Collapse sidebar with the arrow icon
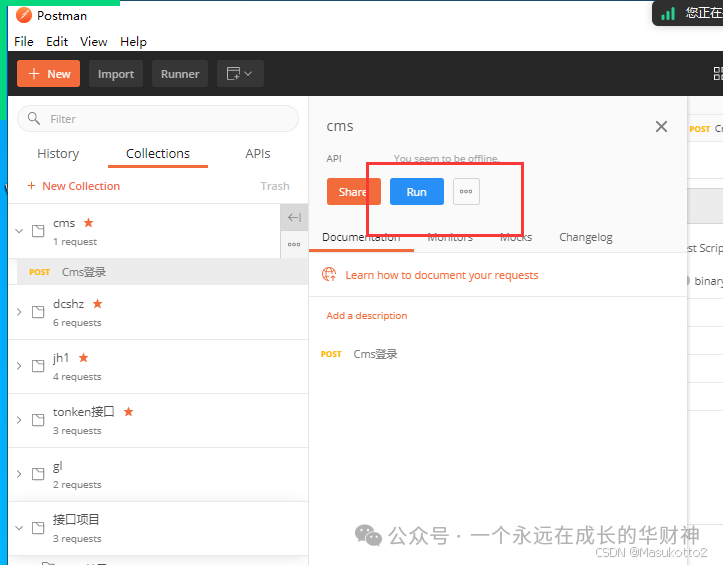 pyautogui.click(x=294, y=217)
